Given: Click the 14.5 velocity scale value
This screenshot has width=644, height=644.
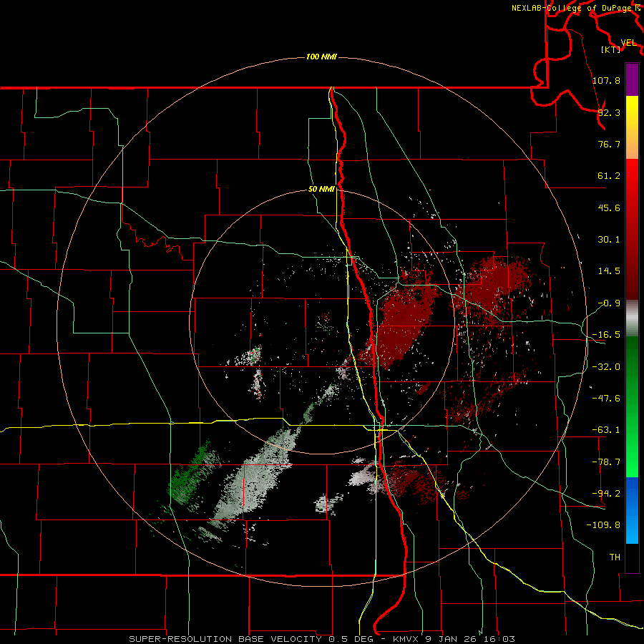Looking at the screenshot, I should coord(609,271).
